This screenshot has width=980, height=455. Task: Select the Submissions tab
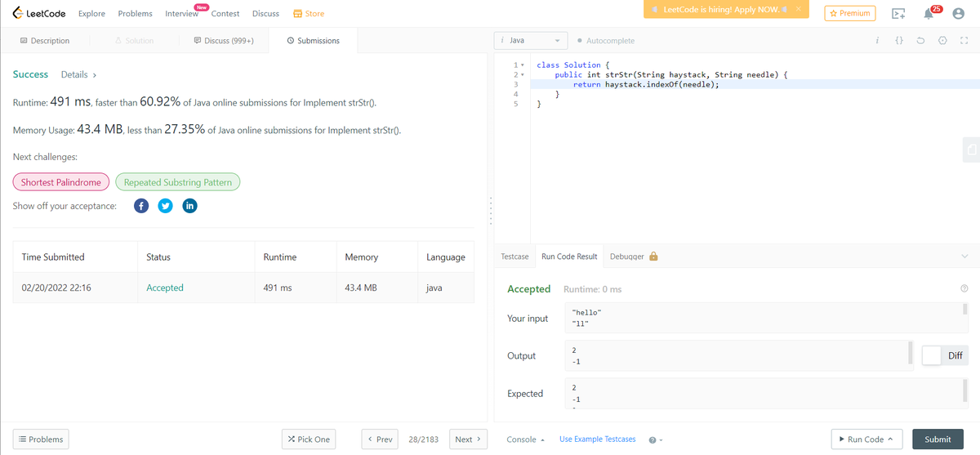313,41
